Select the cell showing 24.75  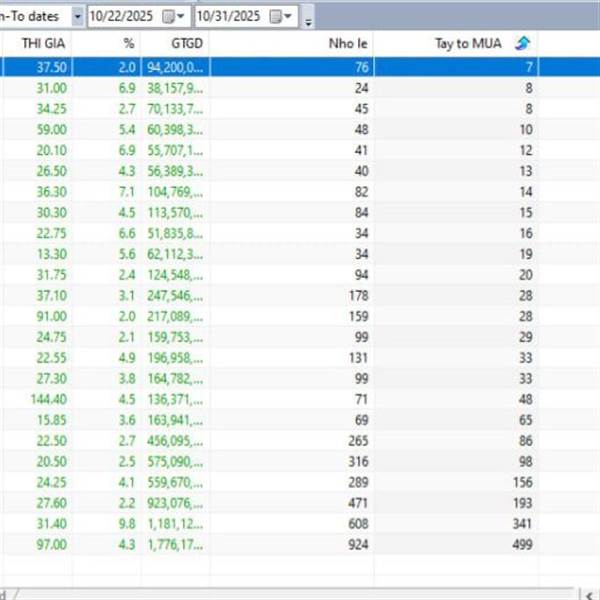(x=52, y=337)
